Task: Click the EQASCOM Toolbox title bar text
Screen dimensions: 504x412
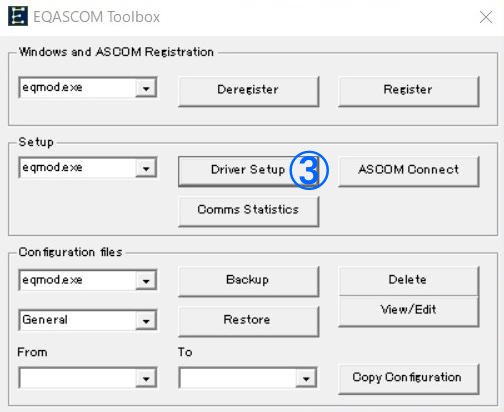Action: click(x=97, y=17)
